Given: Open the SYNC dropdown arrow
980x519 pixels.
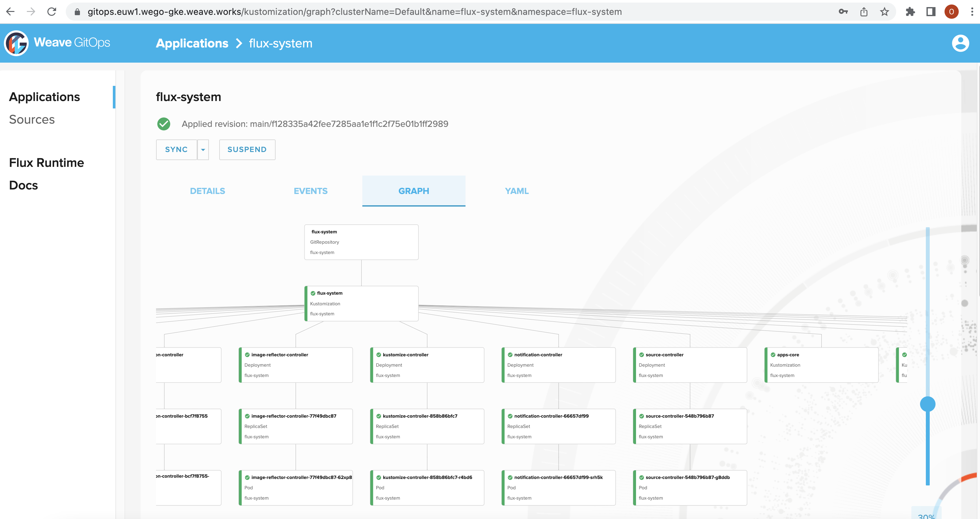Looking at the screenshot, I should [203, 149].
